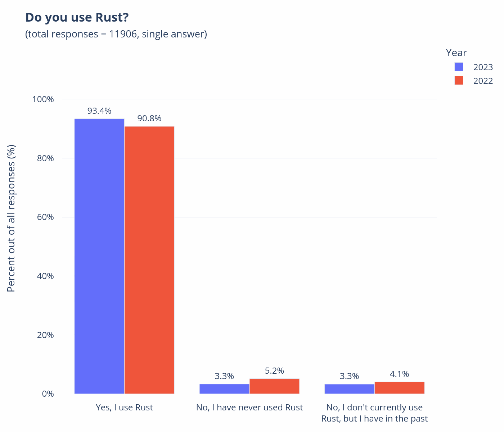Click the red 2022 "never used Rust" bar
The height and width of the screenshot is (432, 504).
tap(274, 386)
